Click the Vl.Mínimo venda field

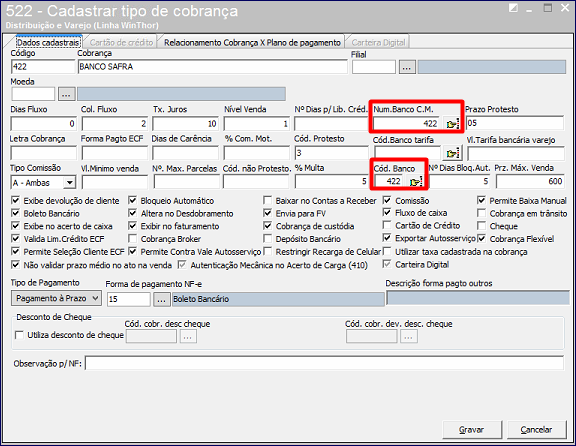click(115, 182)
